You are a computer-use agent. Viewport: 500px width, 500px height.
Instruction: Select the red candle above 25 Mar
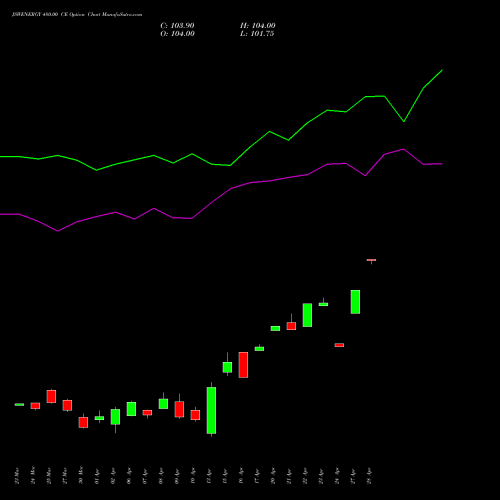pyautogui.click(x=51, y=396)
